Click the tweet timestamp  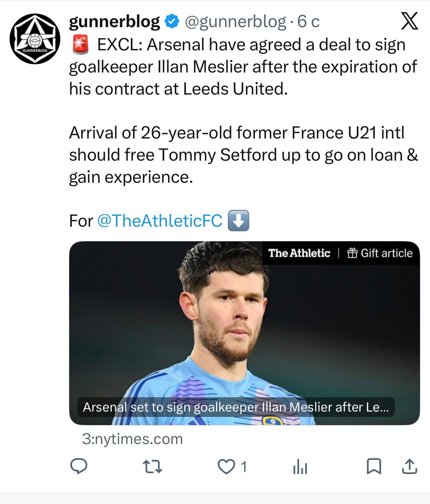pyautogui.click(x=308, y=22)
